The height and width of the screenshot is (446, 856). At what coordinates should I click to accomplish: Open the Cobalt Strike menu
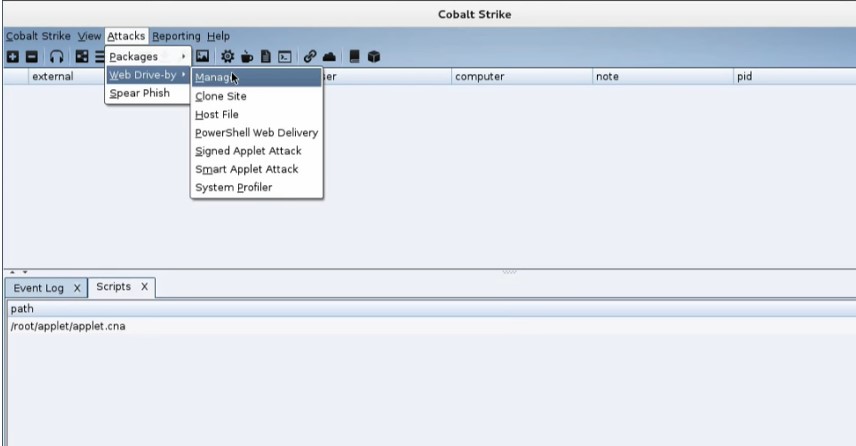[x=38, y=36]
